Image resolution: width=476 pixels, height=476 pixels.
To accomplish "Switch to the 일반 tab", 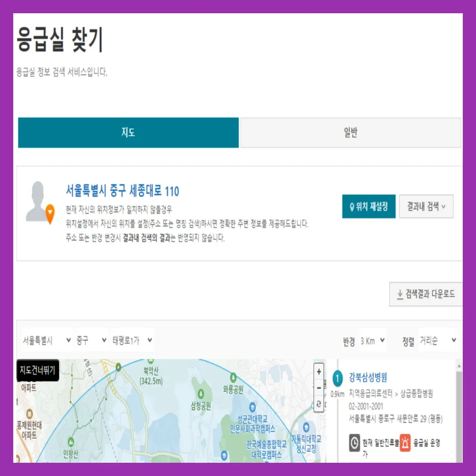I will click(351, 133).
